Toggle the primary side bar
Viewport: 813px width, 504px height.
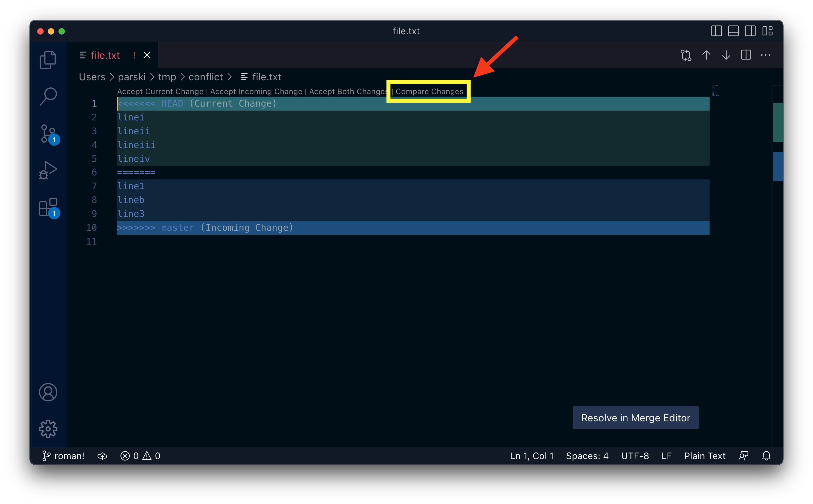coord(717,31)
